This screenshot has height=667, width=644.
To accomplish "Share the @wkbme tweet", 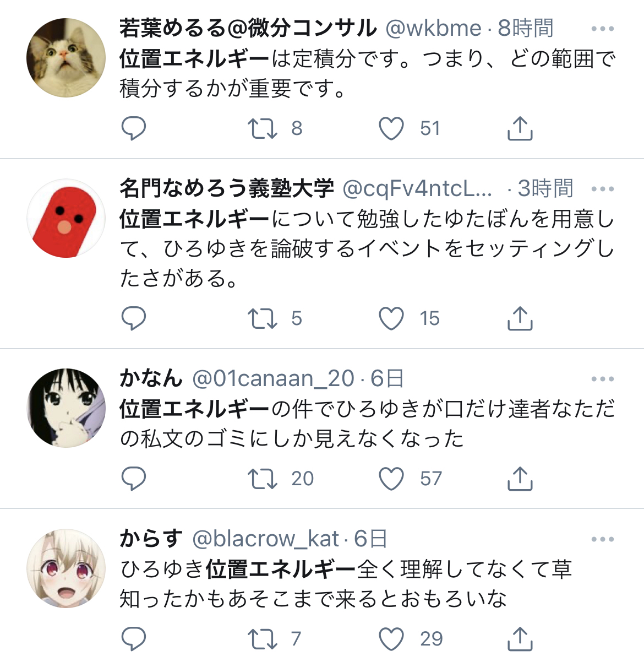I will point(520,128).
